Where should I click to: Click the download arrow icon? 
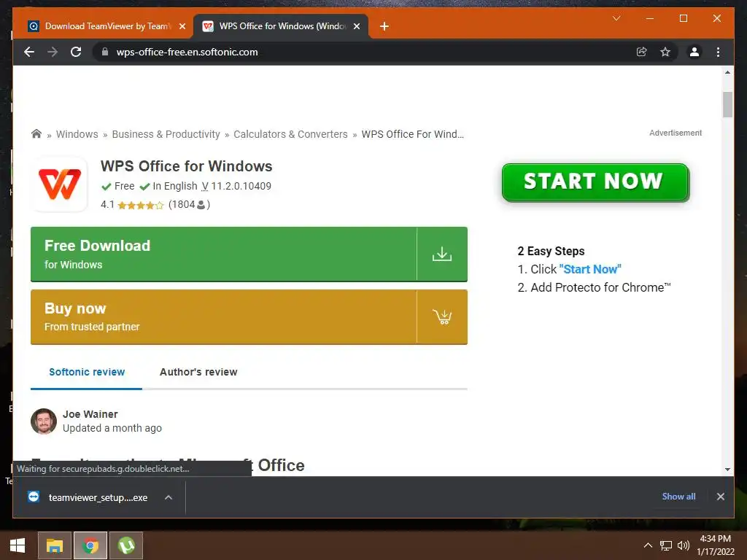(x=442, y=254)
